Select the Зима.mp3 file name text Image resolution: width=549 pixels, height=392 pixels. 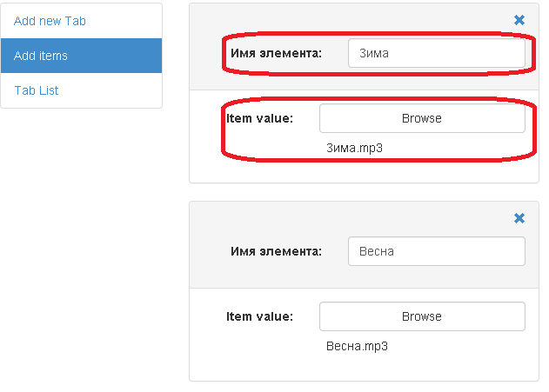tap(354, 148)
